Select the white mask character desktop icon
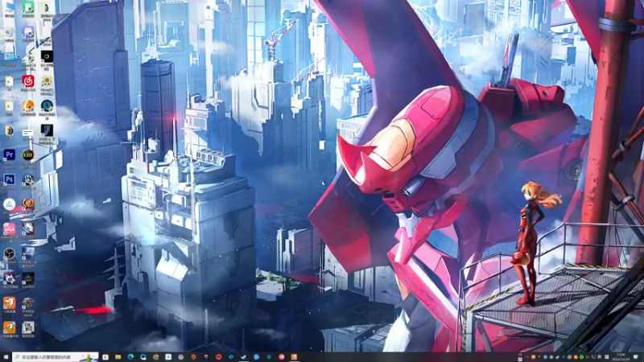Screen dimensions: 644x362 (x=28, y=229)
